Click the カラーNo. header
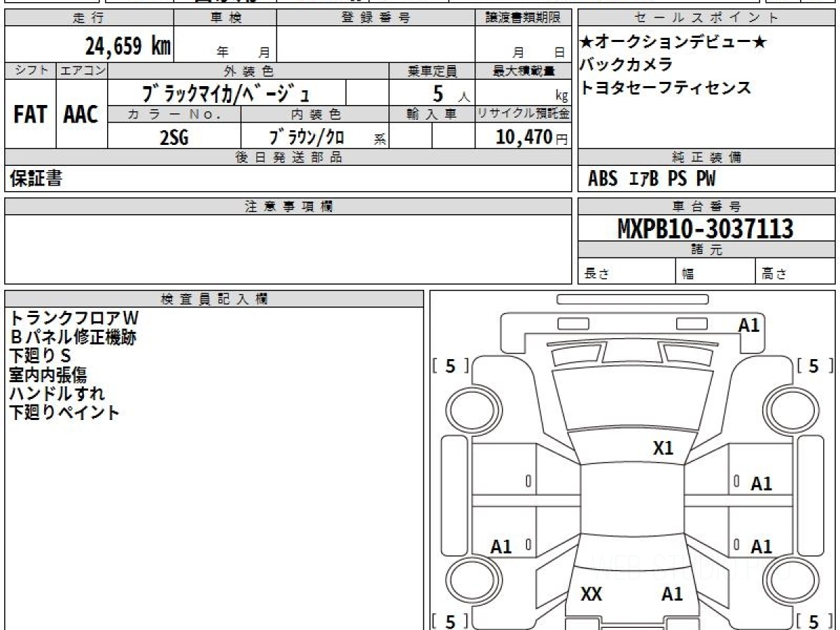Screen dimensions: 840x630 pos(175,114)
